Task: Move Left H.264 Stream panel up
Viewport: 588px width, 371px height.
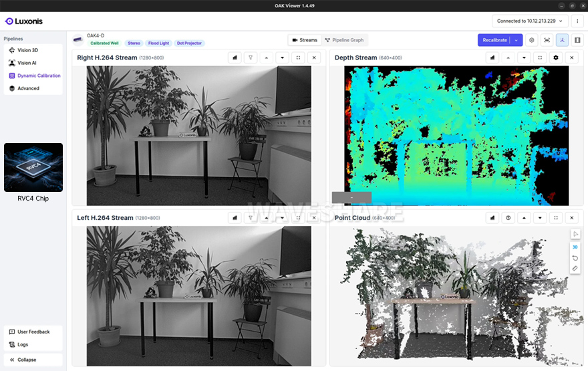Action: point(266,218)
